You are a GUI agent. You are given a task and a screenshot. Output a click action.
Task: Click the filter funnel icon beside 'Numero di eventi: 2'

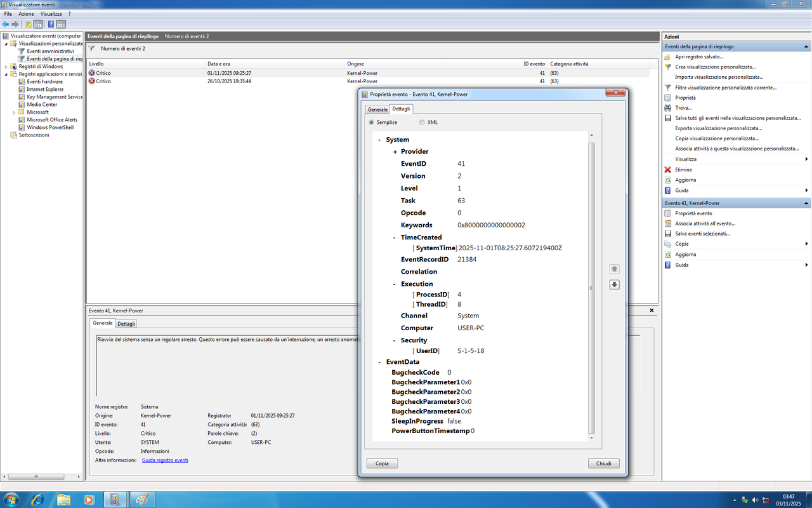(91, 48)
